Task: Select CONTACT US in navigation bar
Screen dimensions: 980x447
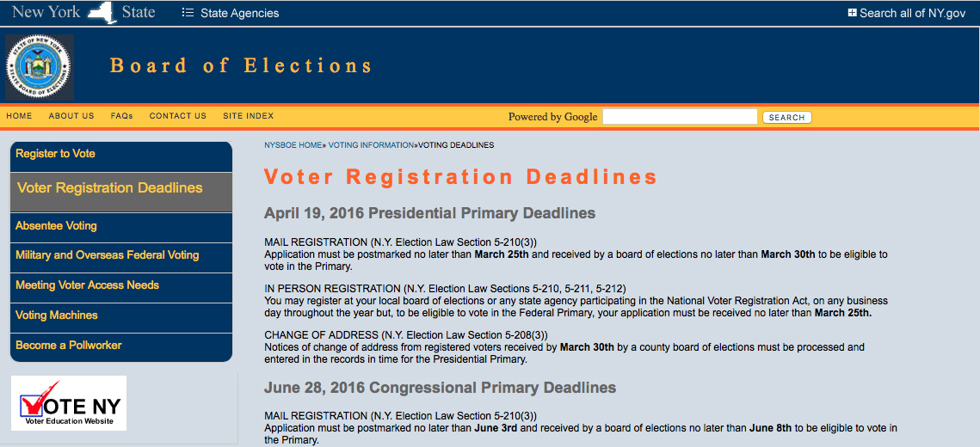Action: [178, 116]
